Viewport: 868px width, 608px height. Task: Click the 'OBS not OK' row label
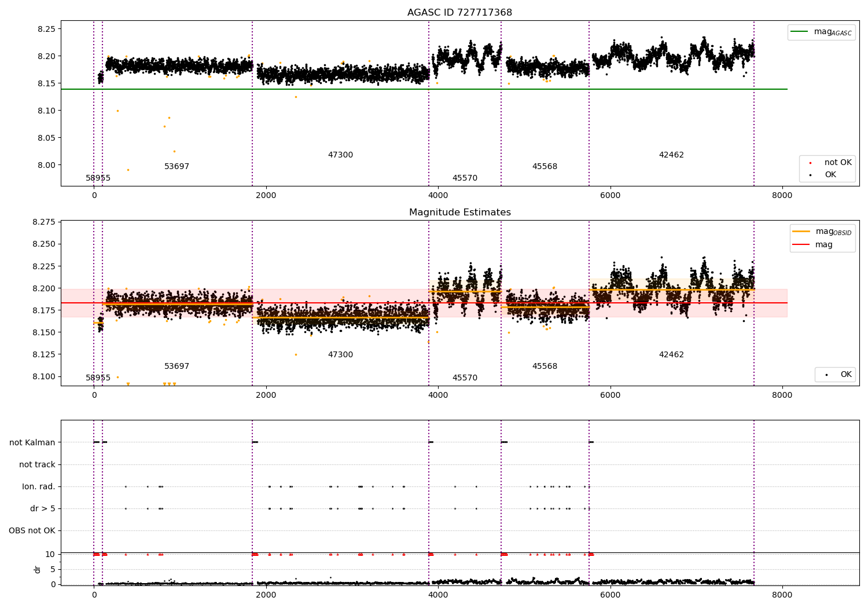32,530
